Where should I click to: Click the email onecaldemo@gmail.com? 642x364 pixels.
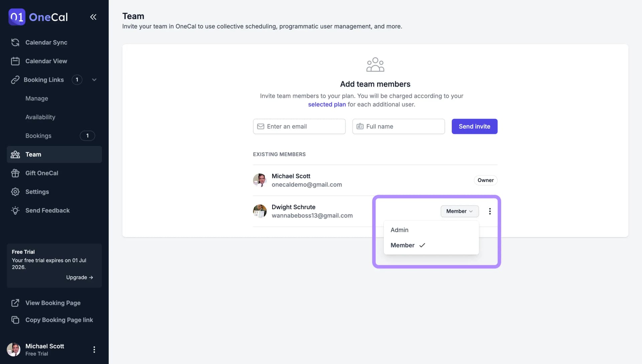coord(307,185)
